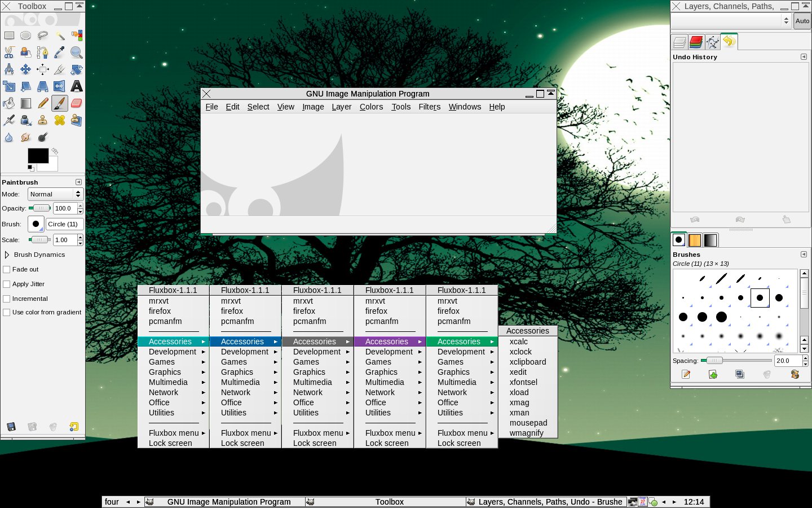Activate the Zoom magnifier tool
The width and height of the screenshot is (812, 508).
point(77,52)
